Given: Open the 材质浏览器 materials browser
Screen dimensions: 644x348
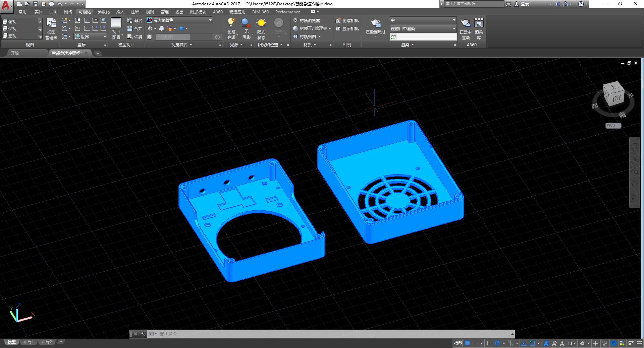Looking at the screenshot, I should [307, 20].
